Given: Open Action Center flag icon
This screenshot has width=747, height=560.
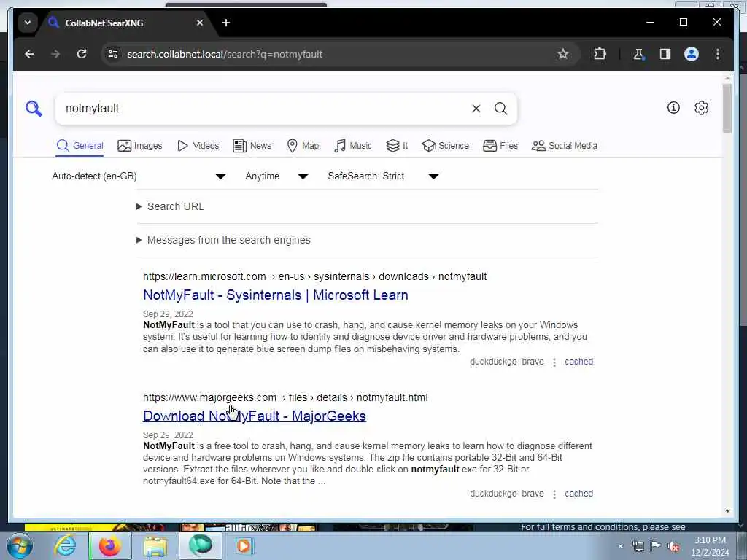Looking at the screenshot, I should tap(656, 546).
